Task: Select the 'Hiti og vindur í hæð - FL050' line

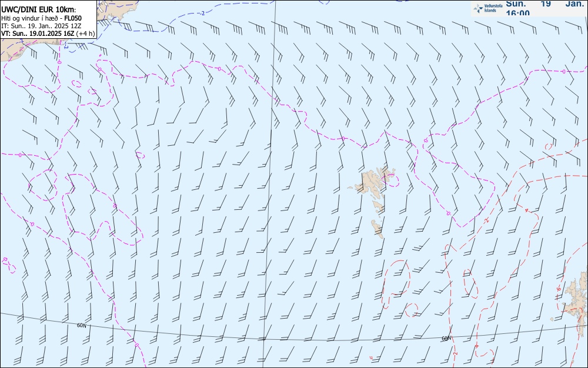Action: [41, 18]
